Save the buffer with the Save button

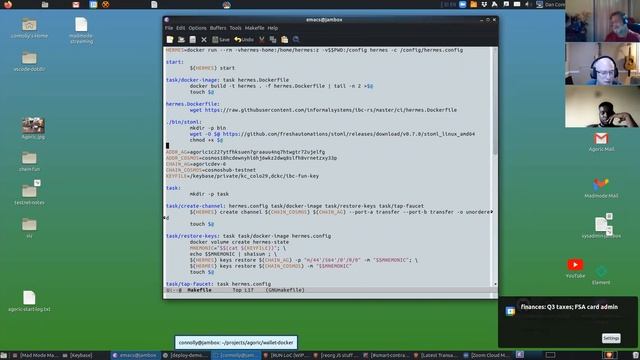coord(221,40)
